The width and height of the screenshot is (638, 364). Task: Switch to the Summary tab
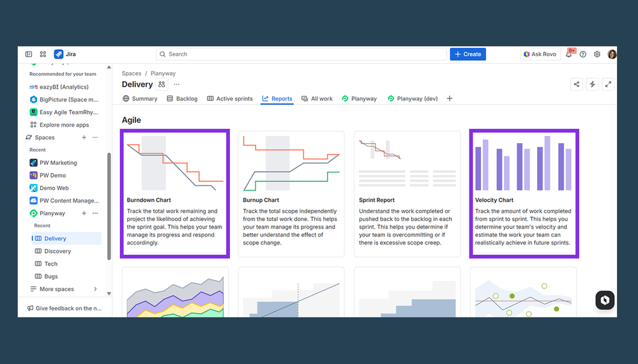140,98
